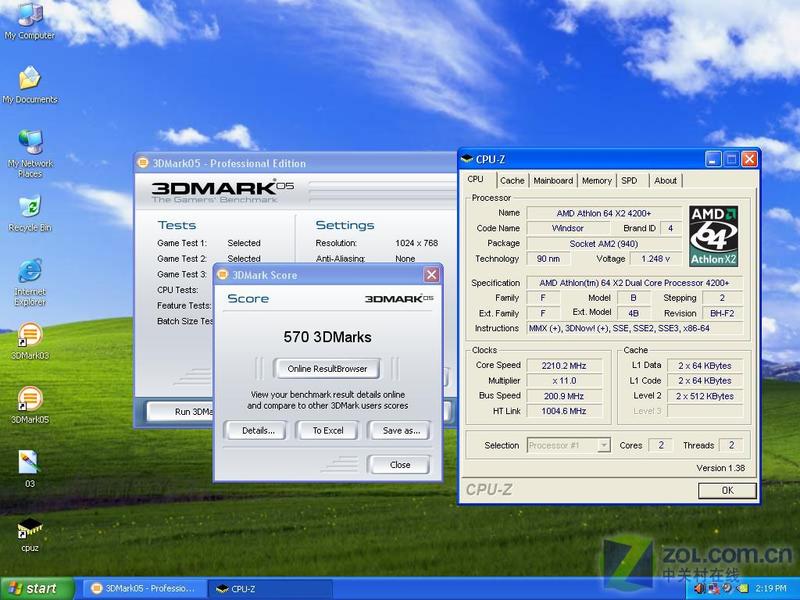
Task: Switch to 3DMark05 taskbar button
Action: point(144,588)
